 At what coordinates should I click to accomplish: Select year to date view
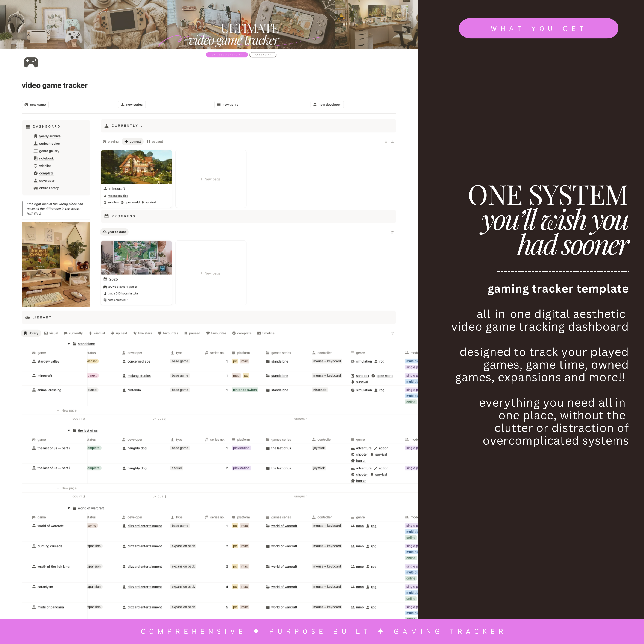click(114, 232)
